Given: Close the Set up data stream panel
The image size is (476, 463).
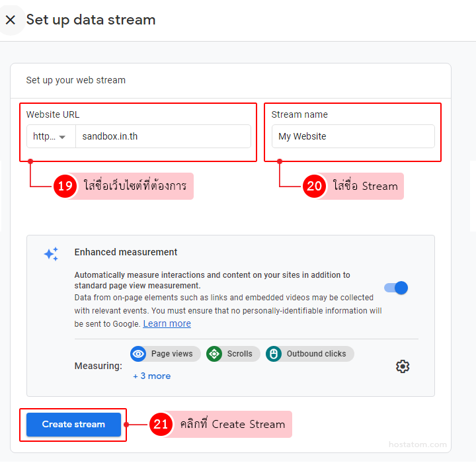Looking at the screenshot, I should pos(11,20).
